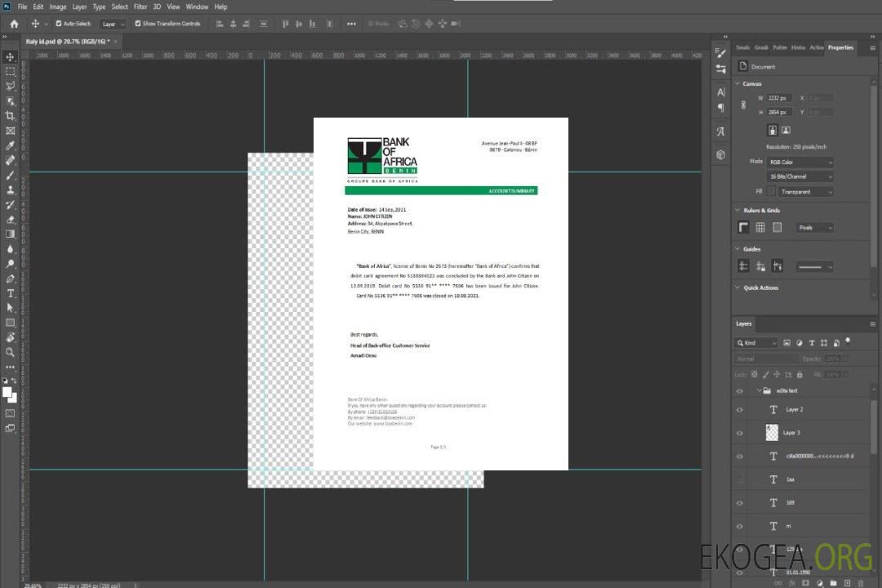This screenshot has height=588, width=882.
Task: Open the guide line style dropdown
Action: click(x=814, y=267)
